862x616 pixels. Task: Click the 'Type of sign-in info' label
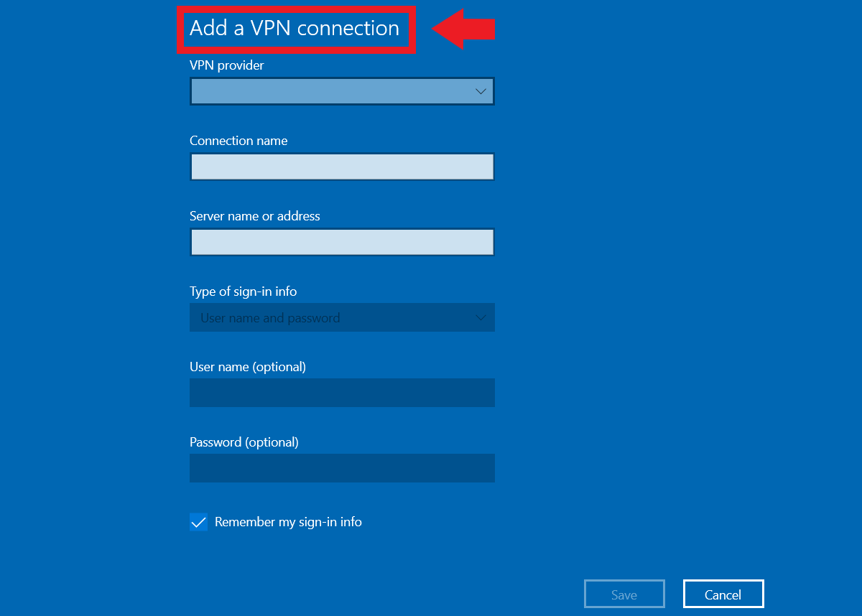(244, 291)
